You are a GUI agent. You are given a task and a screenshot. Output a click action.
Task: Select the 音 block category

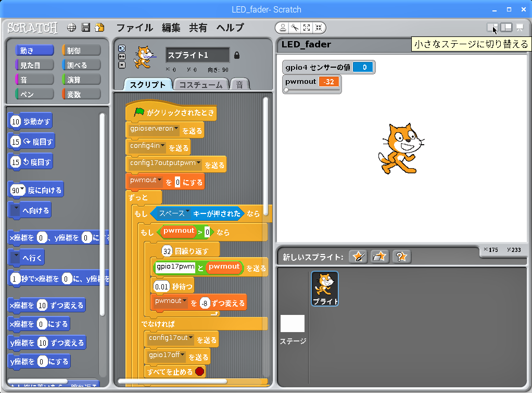34,80
